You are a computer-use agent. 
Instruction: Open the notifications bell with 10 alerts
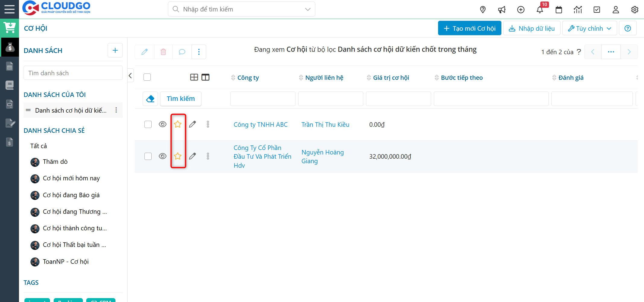pyautogui.click(x=540, y=10)
